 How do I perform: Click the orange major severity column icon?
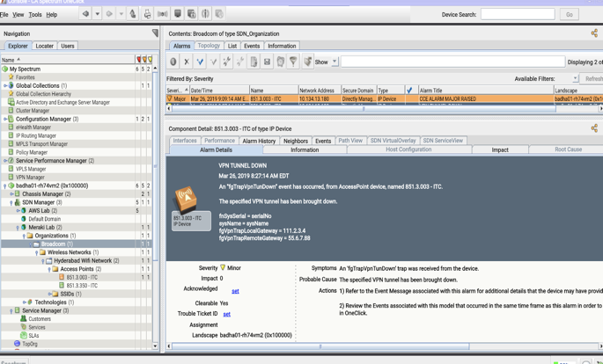point(144,60)
